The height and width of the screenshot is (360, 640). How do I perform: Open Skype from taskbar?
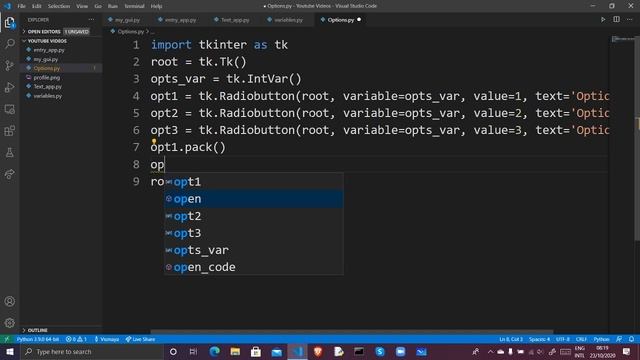(380, 351)
